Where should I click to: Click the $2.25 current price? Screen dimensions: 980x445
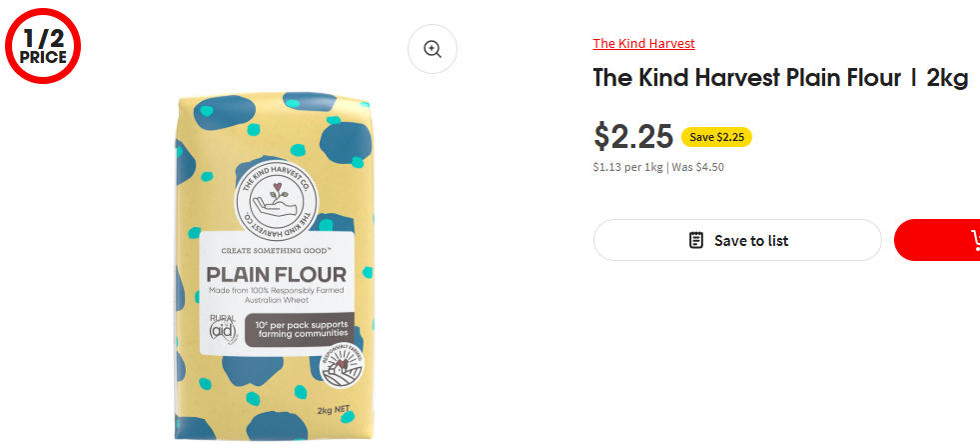(x=632, y=136)
